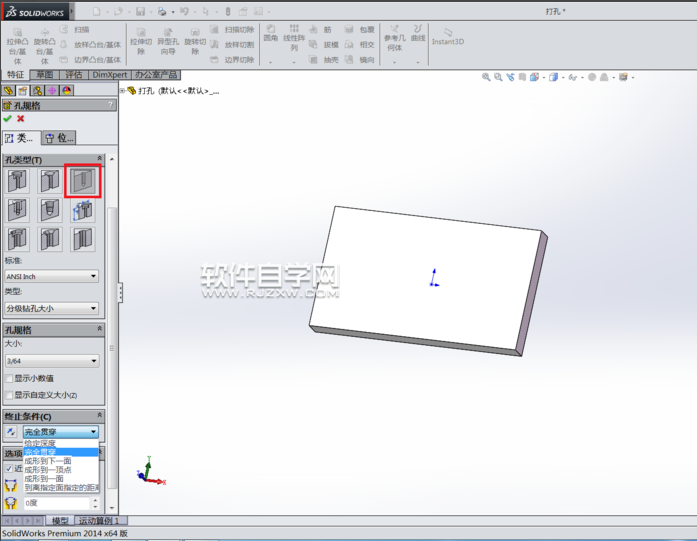Screen dimensions: 697x541
Task: Click the panel splitter collapse handle
Action: pyautogui.click(x=120, y=293)
